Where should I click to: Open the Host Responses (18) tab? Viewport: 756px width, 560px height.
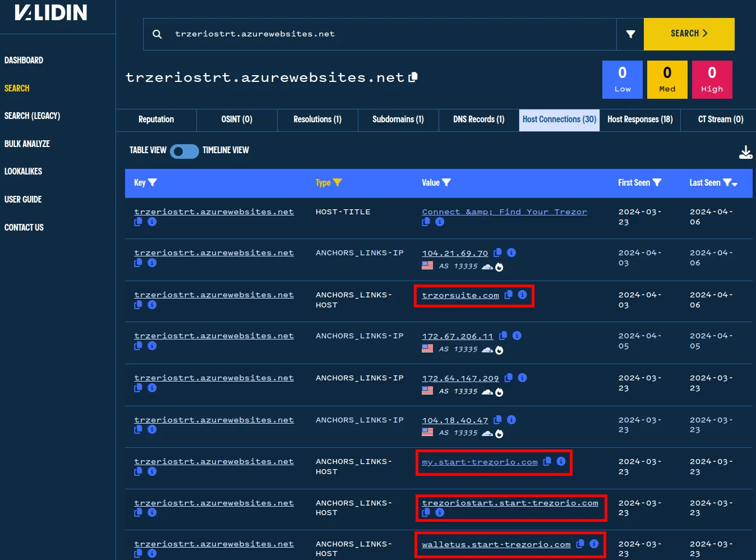tap(640, 120)
